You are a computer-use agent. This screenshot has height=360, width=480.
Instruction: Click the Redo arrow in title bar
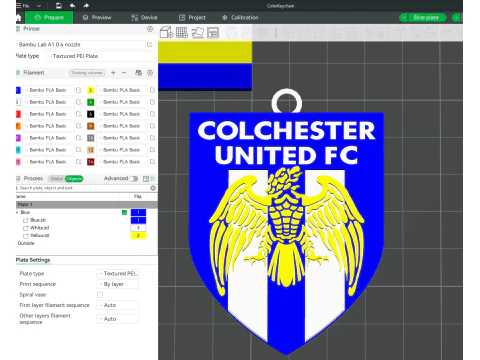86,6
